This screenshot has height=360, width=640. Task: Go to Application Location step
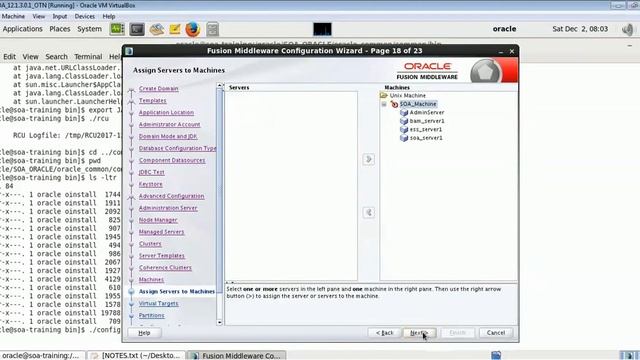pyautogui.click(x=167, y=112)
